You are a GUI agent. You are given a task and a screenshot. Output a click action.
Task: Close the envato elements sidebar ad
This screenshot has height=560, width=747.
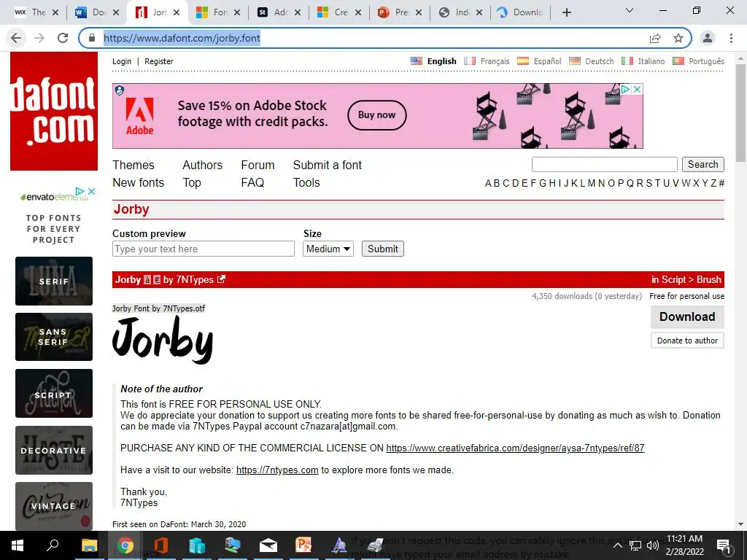[x=91, y=192]
